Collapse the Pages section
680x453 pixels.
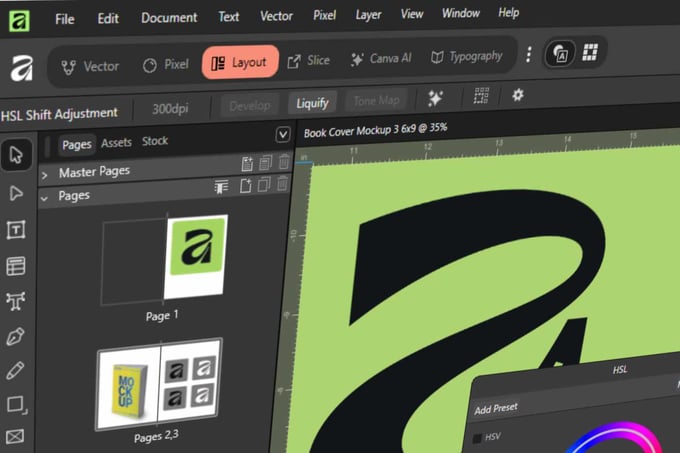(44, 199)
